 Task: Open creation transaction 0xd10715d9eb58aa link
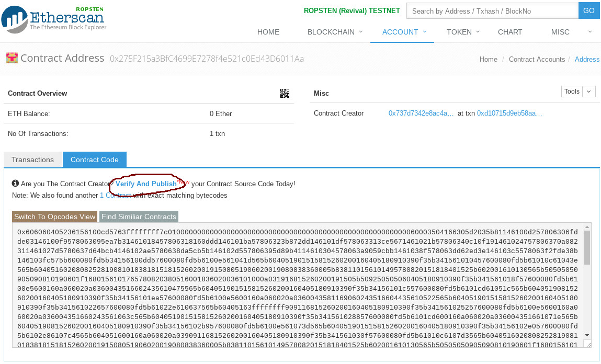click(x=509, y=113)
